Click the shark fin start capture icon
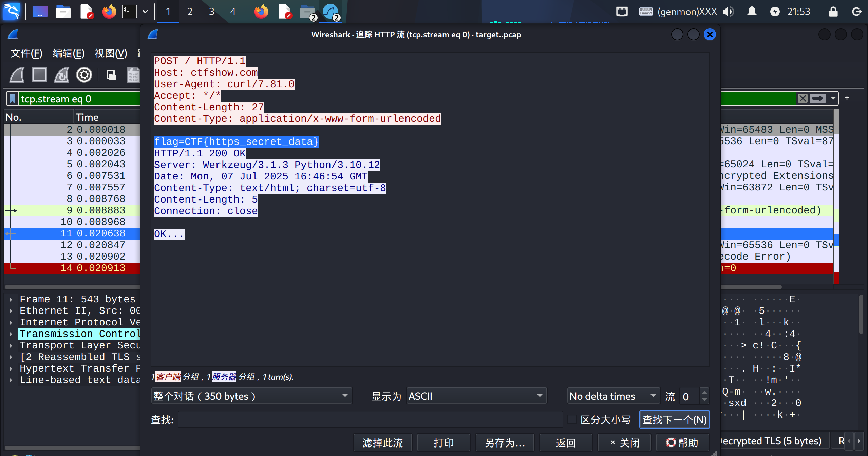Screen dimensions: 868x456 (x=17, y=75)
